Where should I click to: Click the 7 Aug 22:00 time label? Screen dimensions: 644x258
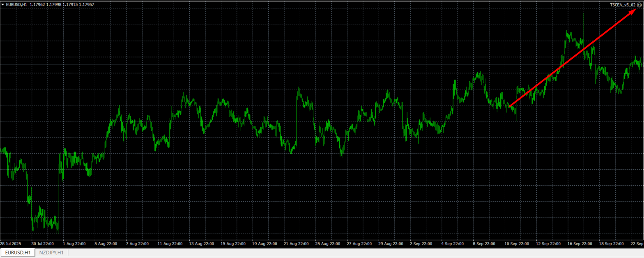[x=137, y=244]
